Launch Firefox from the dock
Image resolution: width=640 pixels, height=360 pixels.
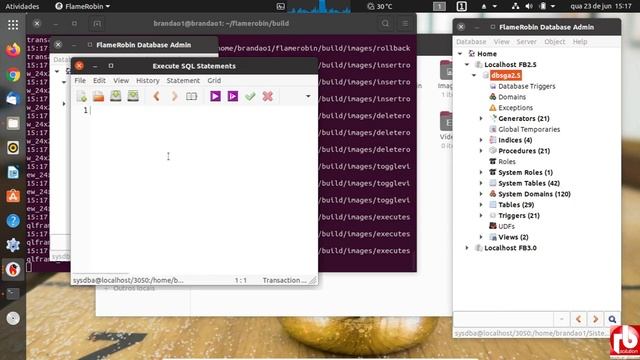[x=13, y=50]
